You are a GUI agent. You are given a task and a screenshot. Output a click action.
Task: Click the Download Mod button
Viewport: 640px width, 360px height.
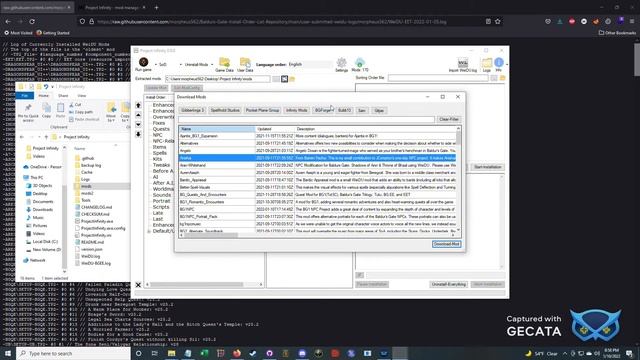(x=447, y=244)
